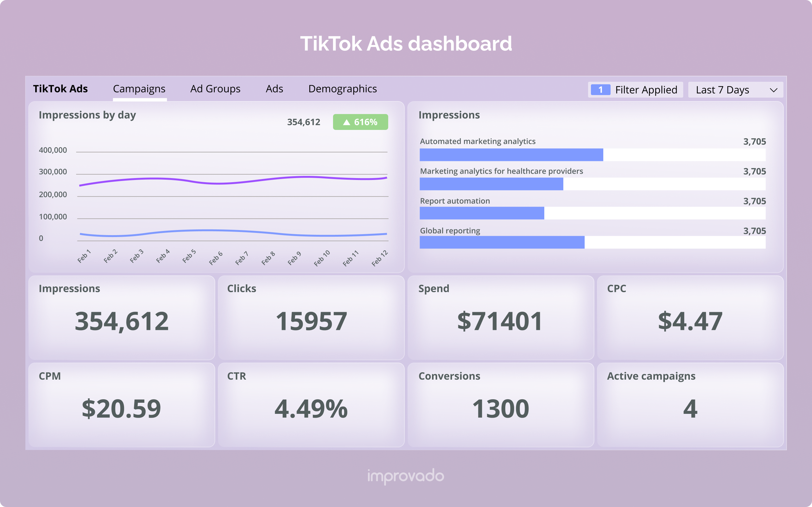This screenshot has width=812, height=507.
Task: Click the Filter Applied button
Action: (x=646, y=90)
